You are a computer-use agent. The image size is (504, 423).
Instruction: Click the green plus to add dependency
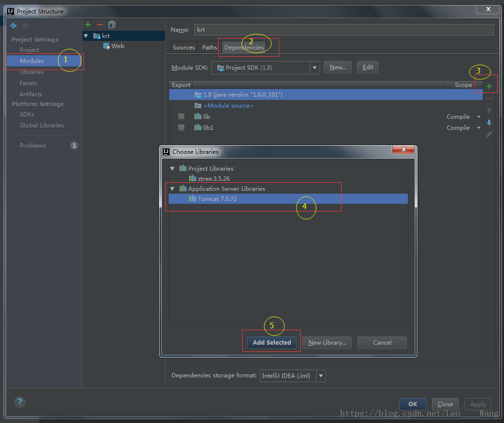(489, 87)
